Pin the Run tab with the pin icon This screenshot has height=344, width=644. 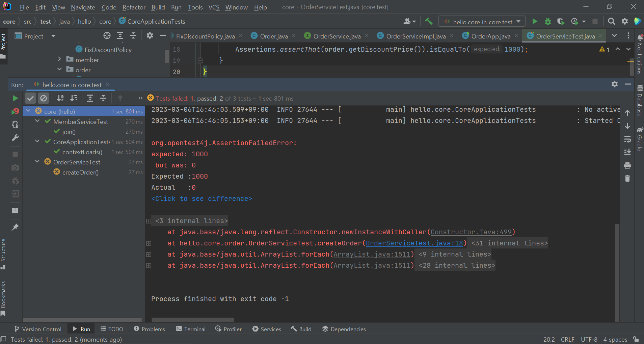(15, 227)
